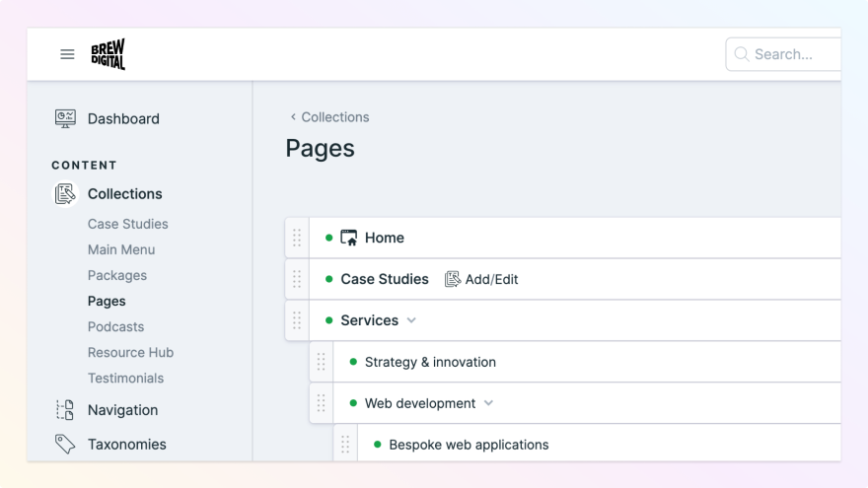This screenshot has height=488, width=868.
Task: Click the Testimonials sidebar link
Action: pos(125,378)
